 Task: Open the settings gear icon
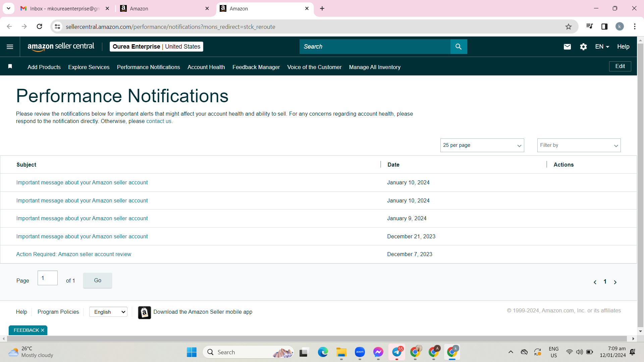click(x=583, y=47)
